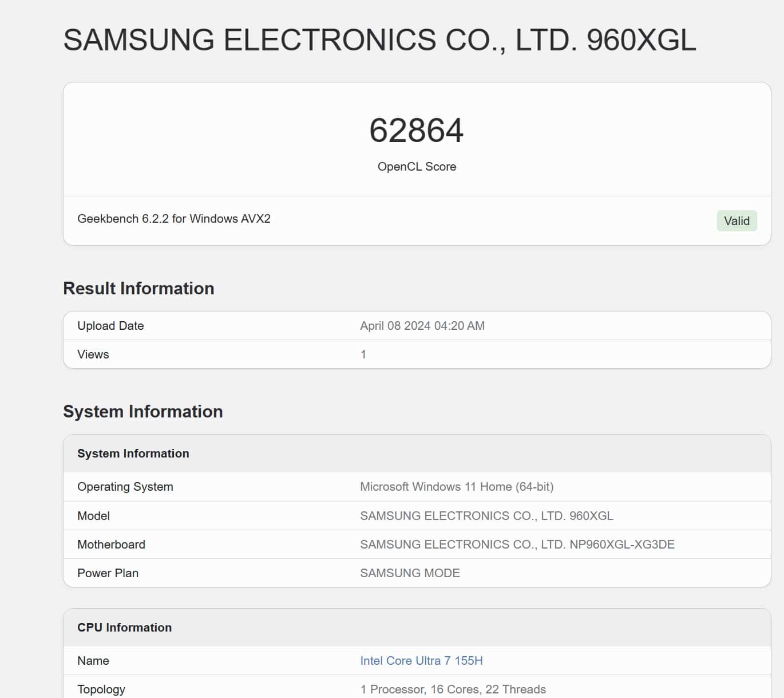Click the System Information table header

click(133, 453)
